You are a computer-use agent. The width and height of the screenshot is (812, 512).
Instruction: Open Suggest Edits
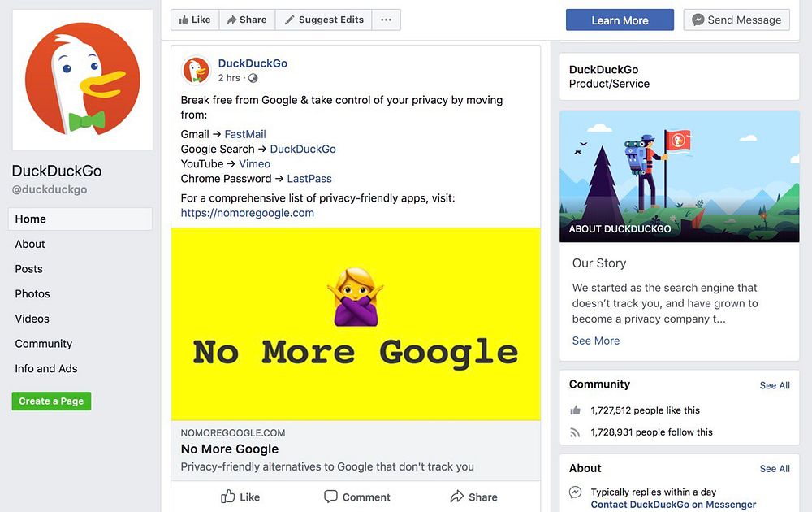coord(324,20)
